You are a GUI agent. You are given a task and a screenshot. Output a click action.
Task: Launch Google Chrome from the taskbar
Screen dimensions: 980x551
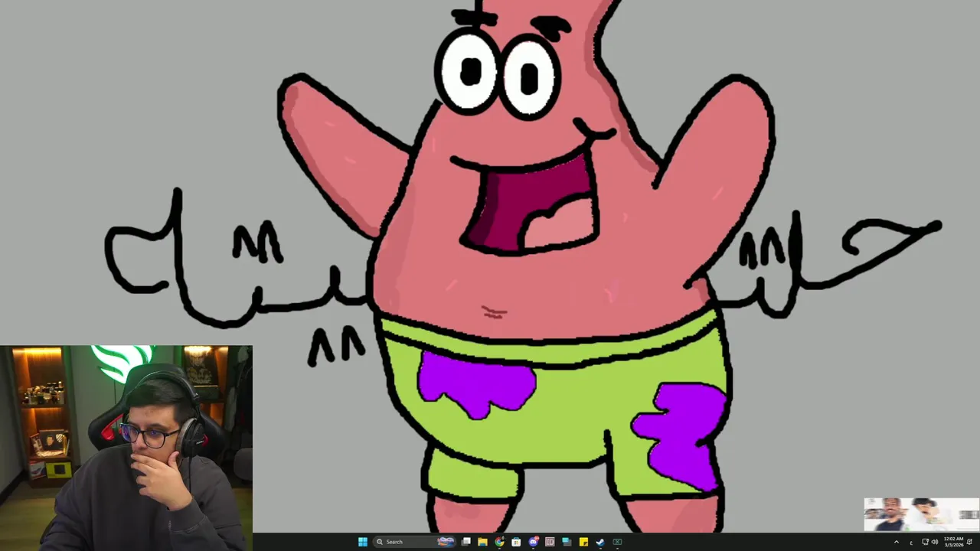tap(499, 542)
